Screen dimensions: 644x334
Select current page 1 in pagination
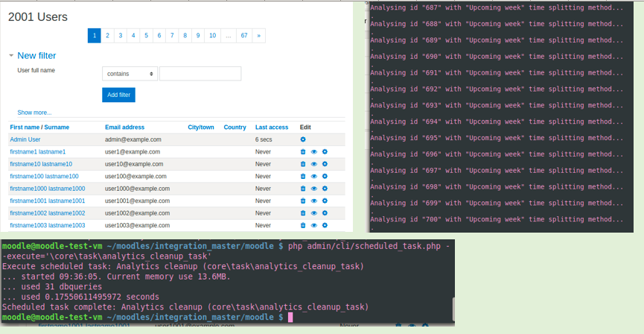pos(95,36)
